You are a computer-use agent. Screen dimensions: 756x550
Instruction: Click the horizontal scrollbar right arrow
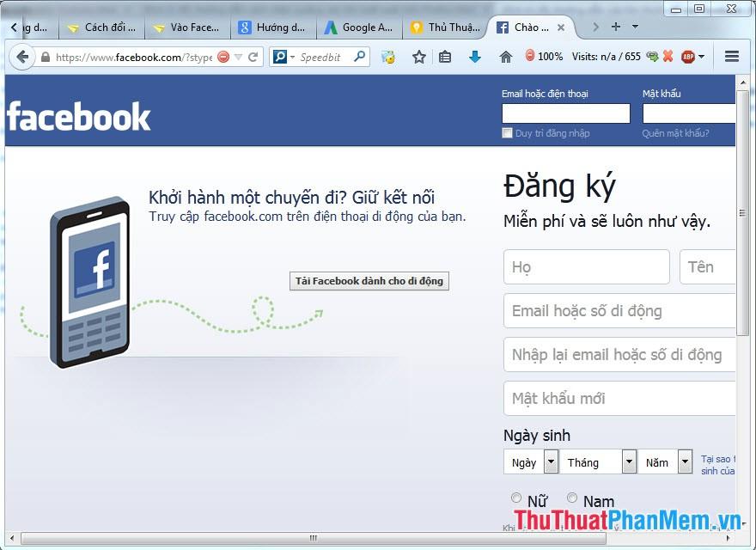(x=728, y=537)
